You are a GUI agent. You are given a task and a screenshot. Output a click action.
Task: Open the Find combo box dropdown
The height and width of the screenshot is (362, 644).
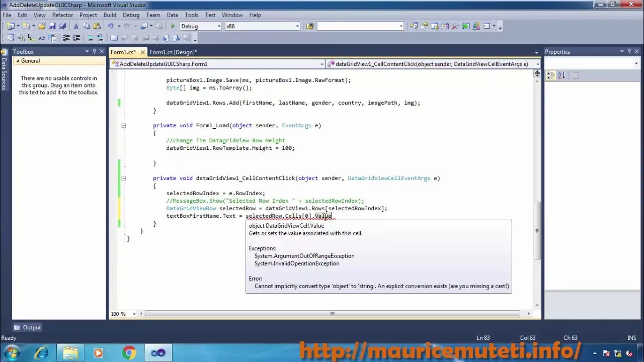tap(401, 26)
